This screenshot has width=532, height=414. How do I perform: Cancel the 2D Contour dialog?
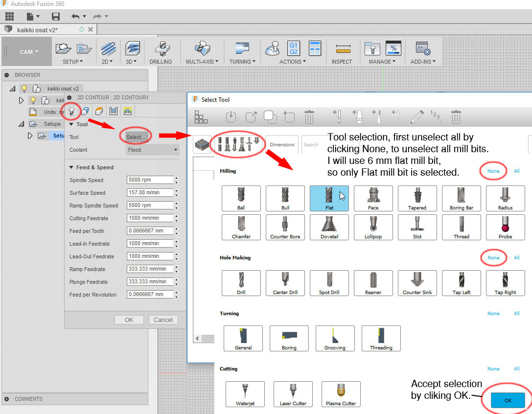click(163, 320)
